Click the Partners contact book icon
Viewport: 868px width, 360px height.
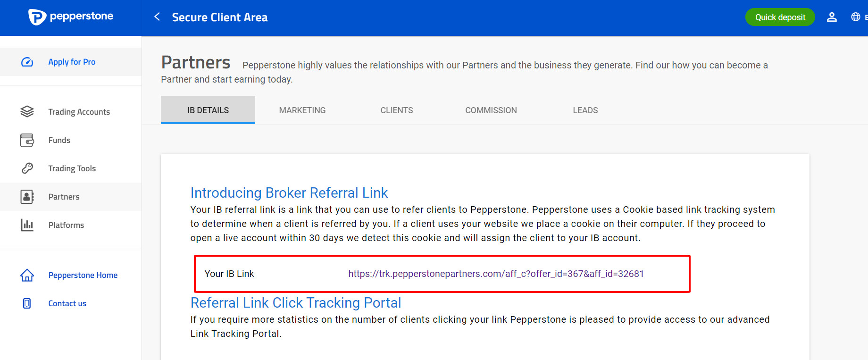pyautogui.click(x=27, y=197)
